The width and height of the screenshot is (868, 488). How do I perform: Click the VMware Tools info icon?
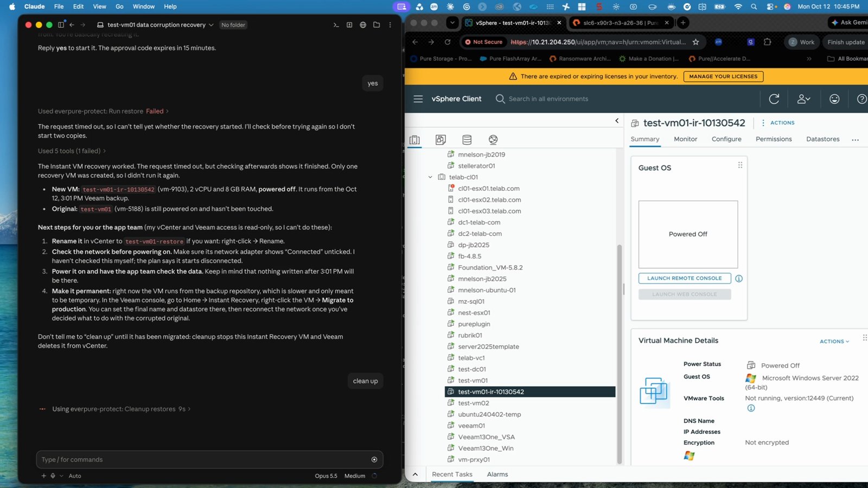pos(751,408)
